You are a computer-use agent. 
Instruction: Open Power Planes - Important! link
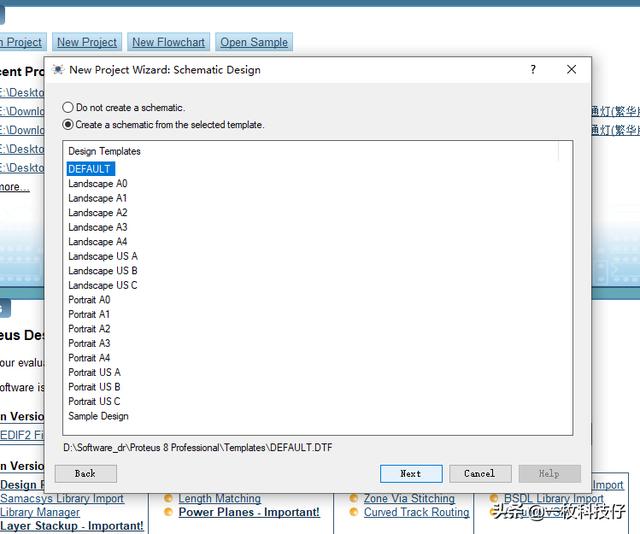(x=249, y=512)
